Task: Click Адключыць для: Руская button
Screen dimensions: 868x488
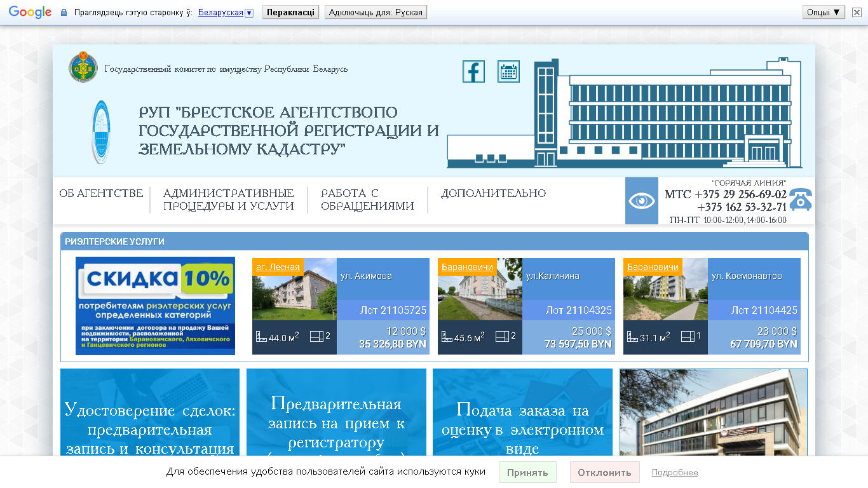Action: click(376, 12)
